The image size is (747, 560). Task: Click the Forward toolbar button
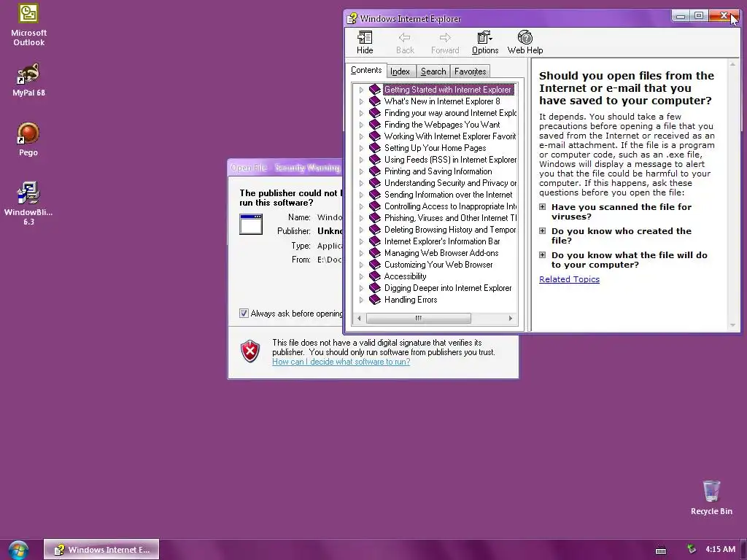[445, 42]
